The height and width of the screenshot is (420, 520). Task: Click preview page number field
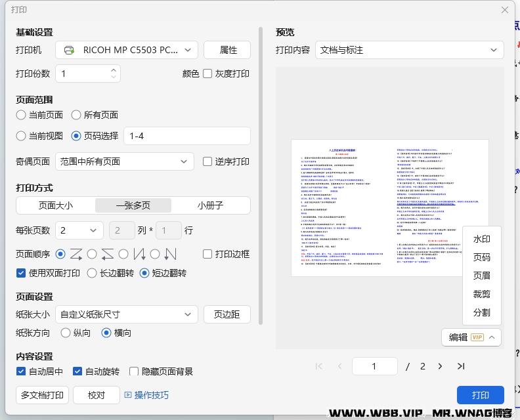375,366
